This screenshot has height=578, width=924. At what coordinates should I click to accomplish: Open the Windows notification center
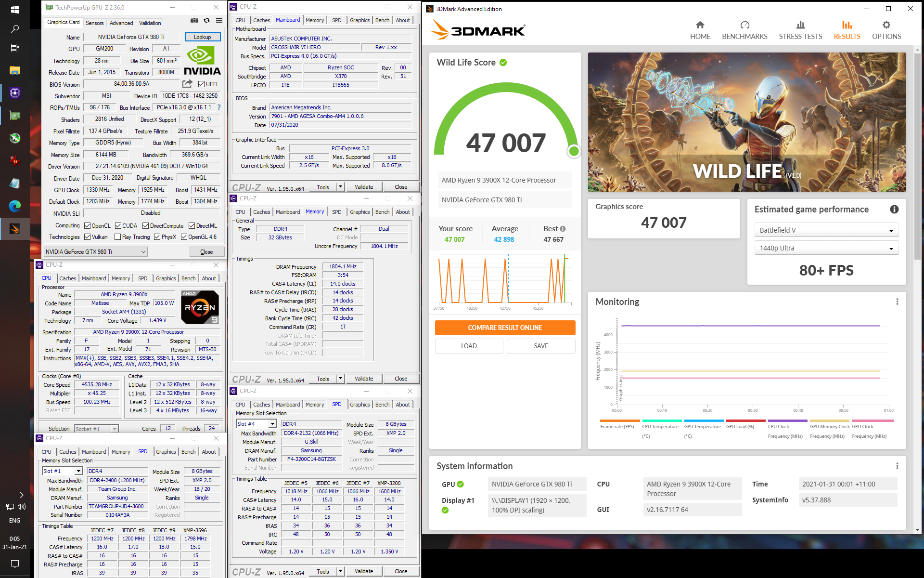tap(14, 564)
